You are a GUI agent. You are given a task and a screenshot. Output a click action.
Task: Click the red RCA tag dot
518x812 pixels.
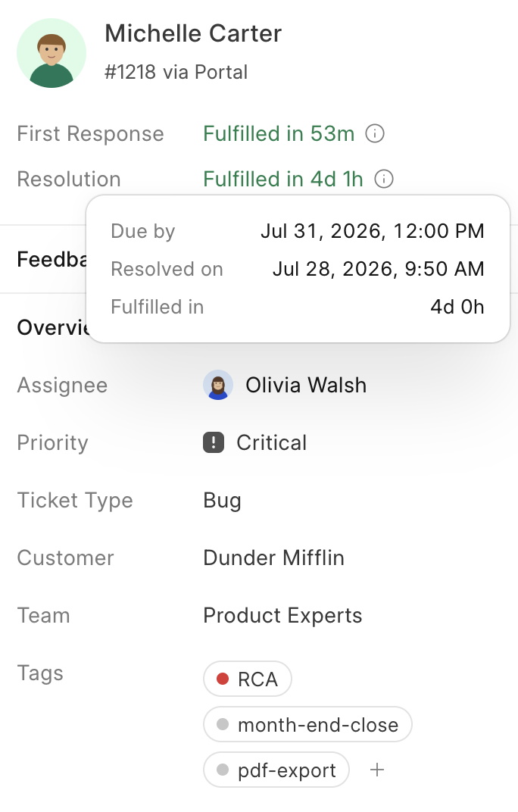223,679
